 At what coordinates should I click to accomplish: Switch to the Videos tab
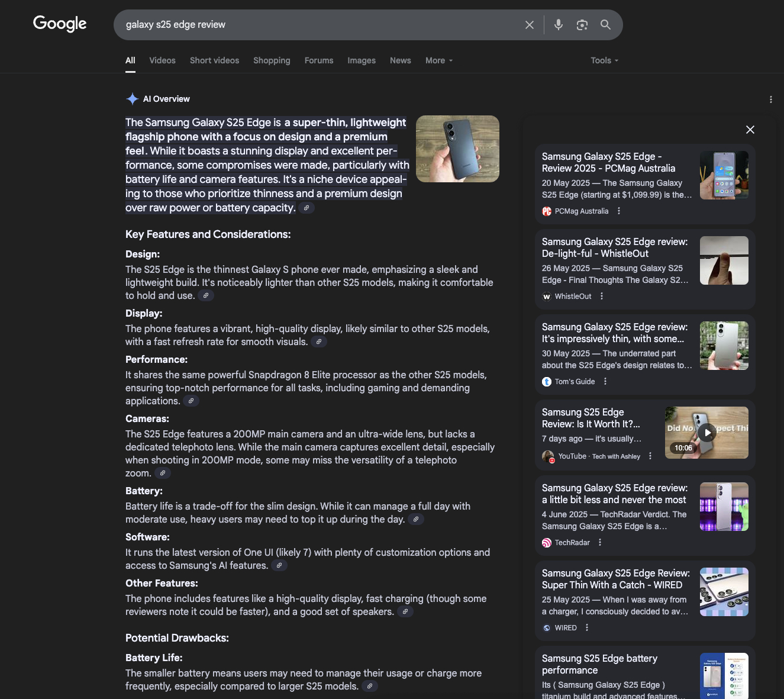[162, 60]
